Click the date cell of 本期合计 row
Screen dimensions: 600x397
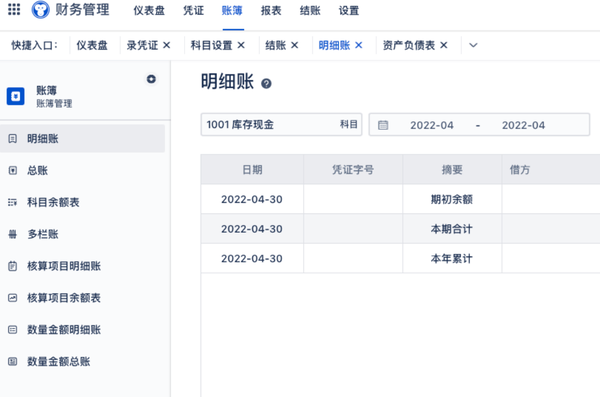pos(252,229)
